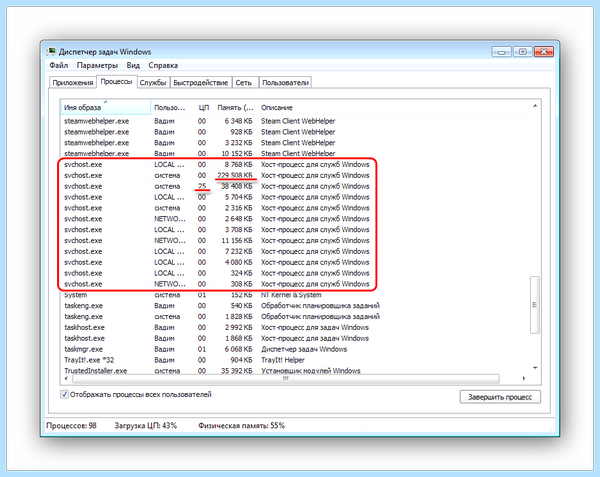The width and height of the screenshot is (600, 477).
Task: Sort by the Имя образа column header
Action: [x=106, y=107]
